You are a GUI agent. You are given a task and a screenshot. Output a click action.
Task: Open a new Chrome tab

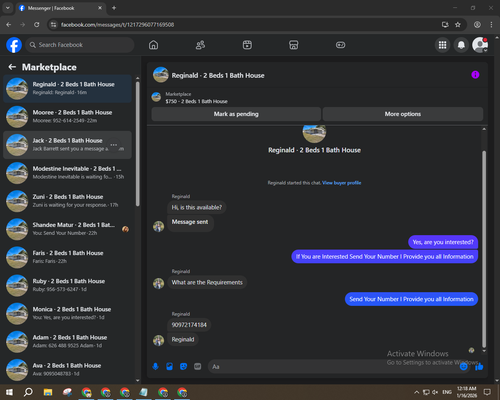[114, 8]
